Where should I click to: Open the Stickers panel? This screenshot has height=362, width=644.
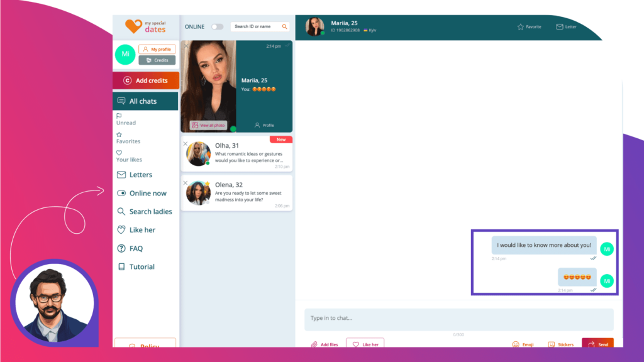[560, 344]
